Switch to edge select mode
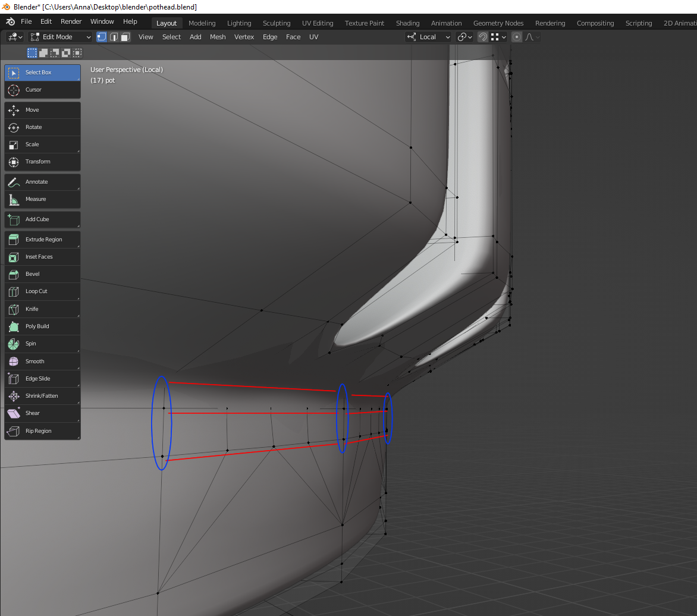This screenshot has width=697, height=616. [114, 37]
